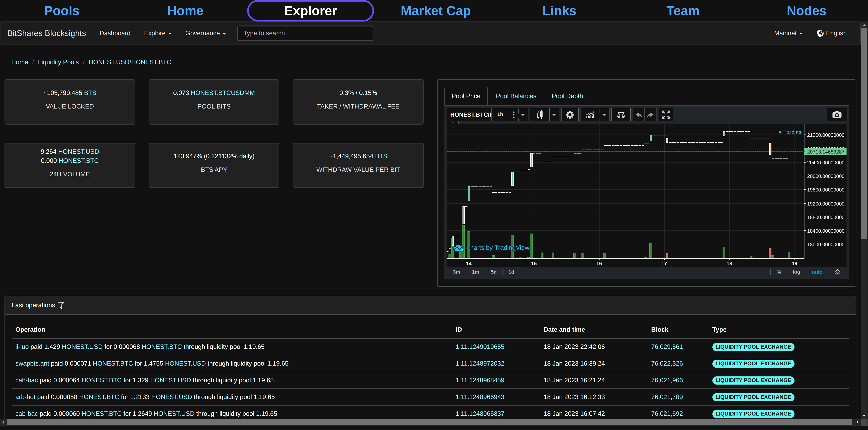Take chart snapshot with camera icon

click(837, 115)
